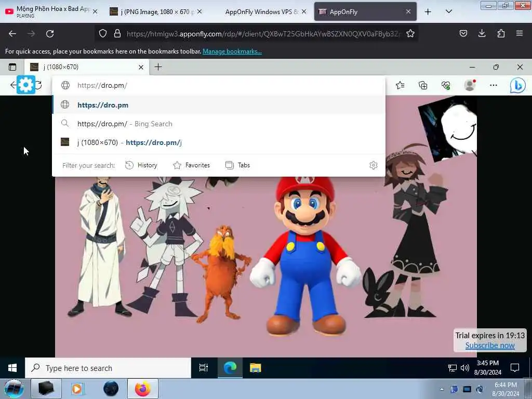
Task: Open media player icon on outer taskbar
Action: tap(77, 389)
